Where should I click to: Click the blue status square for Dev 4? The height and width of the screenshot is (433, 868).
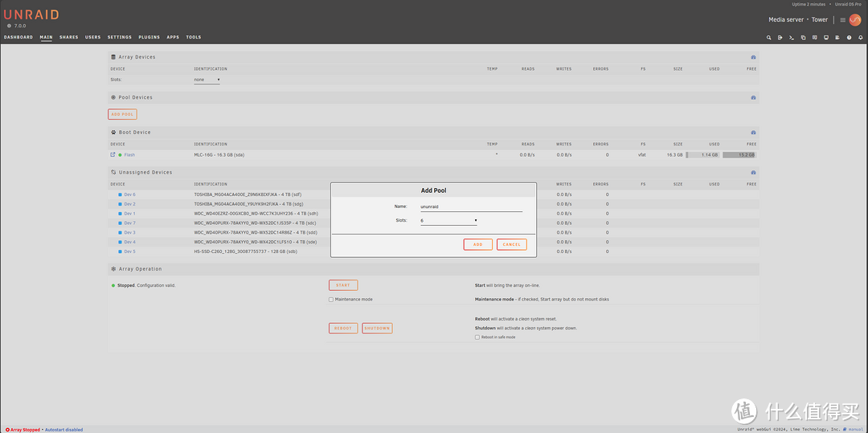click(120, 242)
